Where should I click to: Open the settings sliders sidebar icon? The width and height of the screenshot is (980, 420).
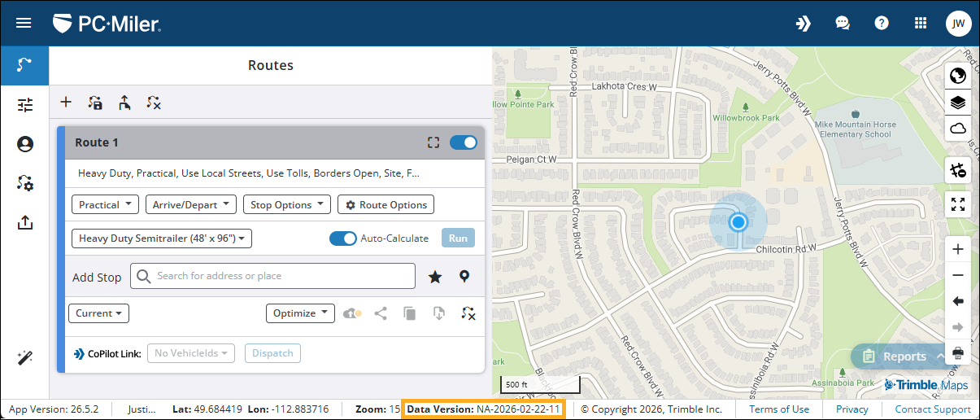point(24,104)
